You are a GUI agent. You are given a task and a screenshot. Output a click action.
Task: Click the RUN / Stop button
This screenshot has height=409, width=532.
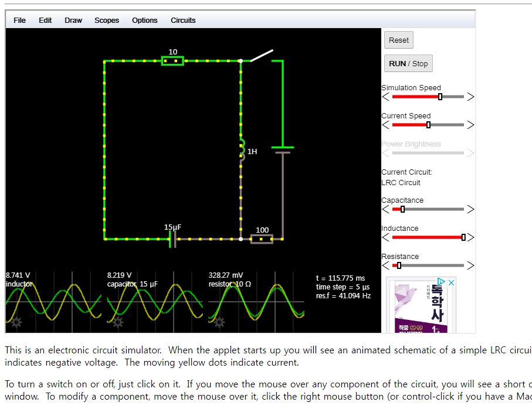(408, 63)
